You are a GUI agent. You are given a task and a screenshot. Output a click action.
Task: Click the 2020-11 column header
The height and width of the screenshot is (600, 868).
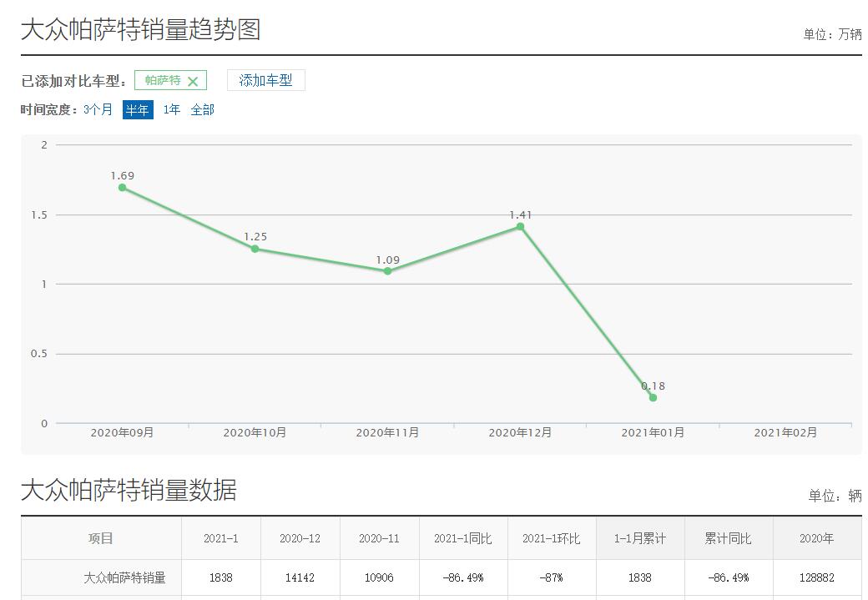click(379, 538)
